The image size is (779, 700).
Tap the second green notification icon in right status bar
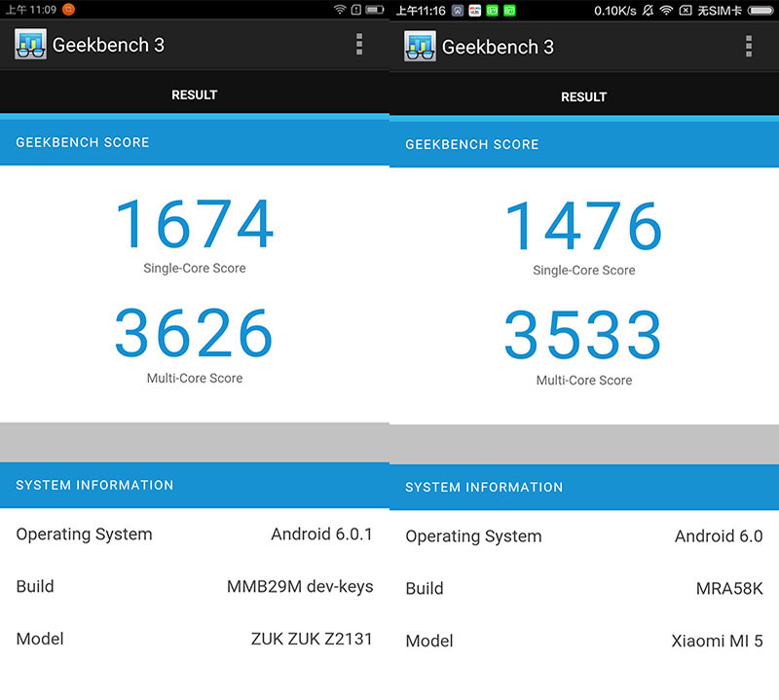pyautogui.click(x=509, y=11)
